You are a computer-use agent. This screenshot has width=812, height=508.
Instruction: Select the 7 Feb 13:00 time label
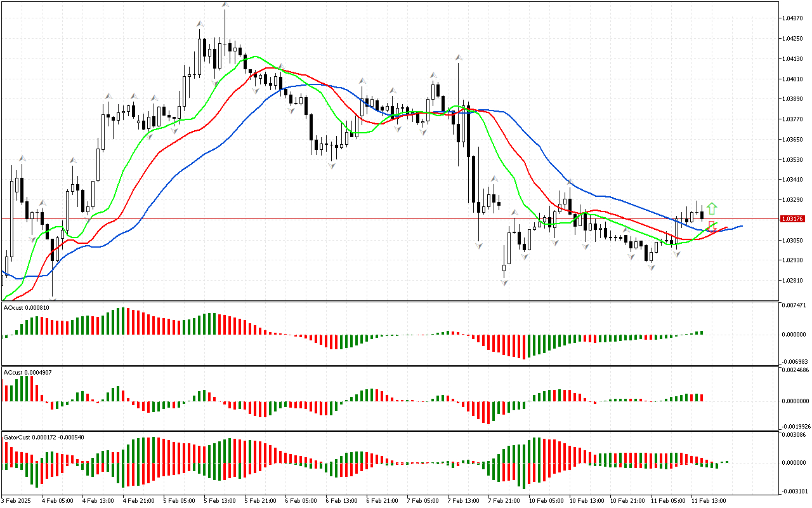(464, 500)
